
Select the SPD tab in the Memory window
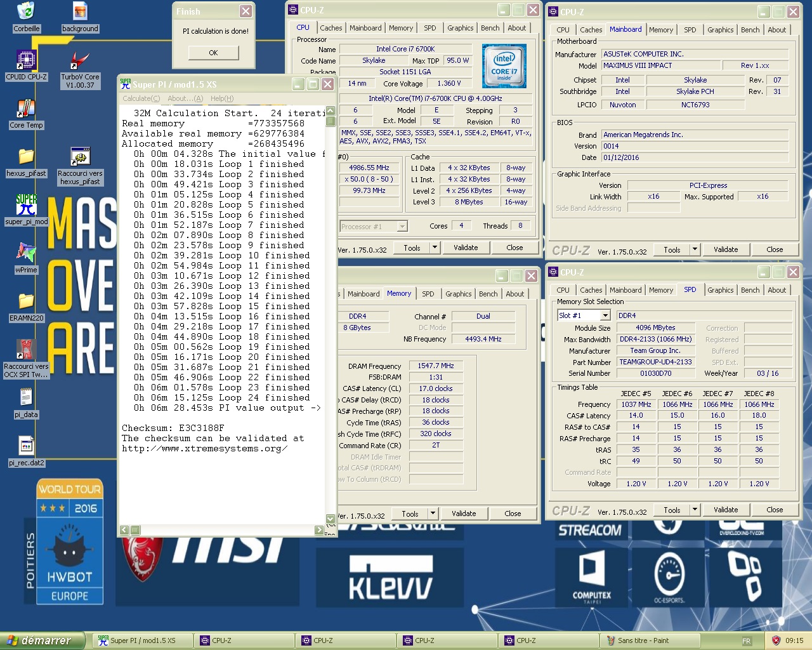click(428, 294)
